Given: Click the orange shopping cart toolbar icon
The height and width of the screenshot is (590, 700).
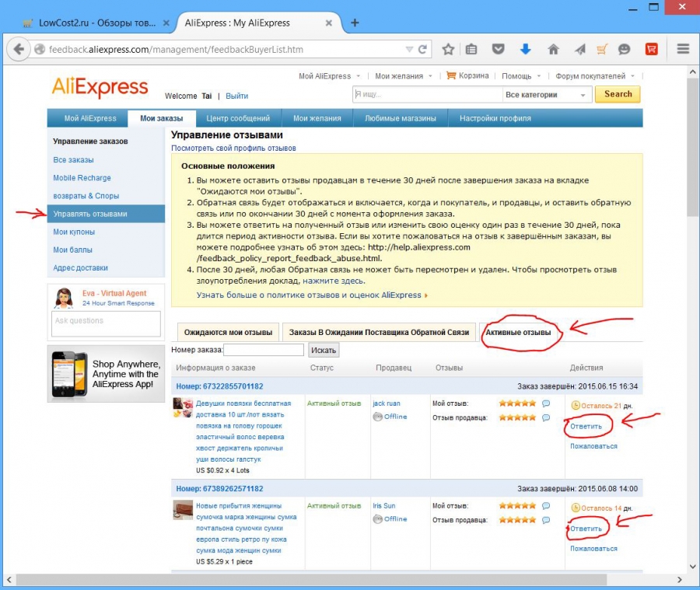Looking at the screenshot, I should click(x=602, y=49).
